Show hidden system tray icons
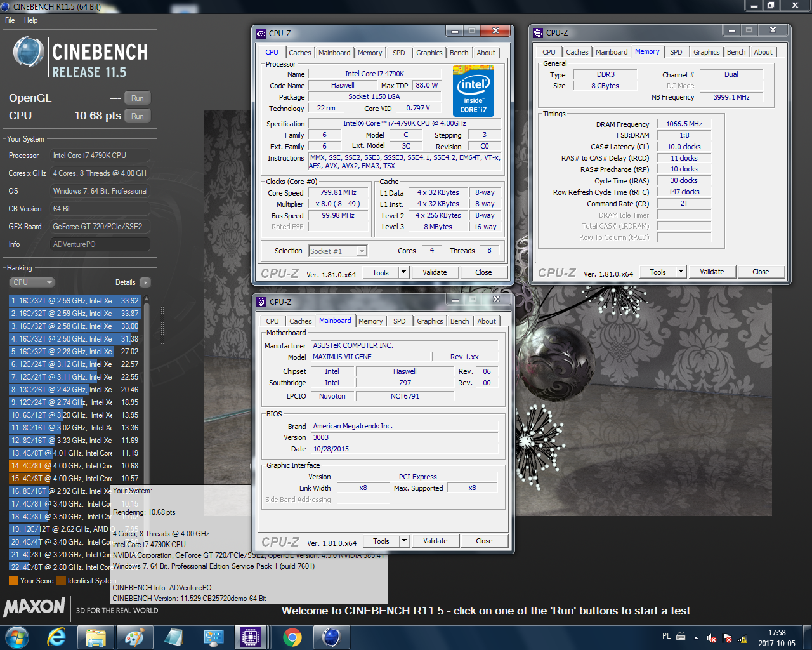The image size is (812, 650). [696, 637]
